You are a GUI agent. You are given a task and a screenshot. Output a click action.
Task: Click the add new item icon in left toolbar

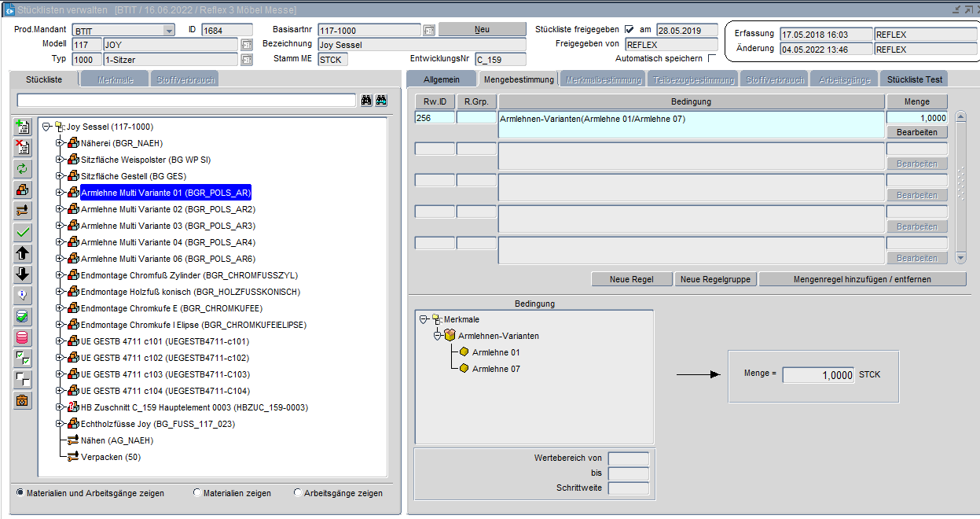coord(23,127)
